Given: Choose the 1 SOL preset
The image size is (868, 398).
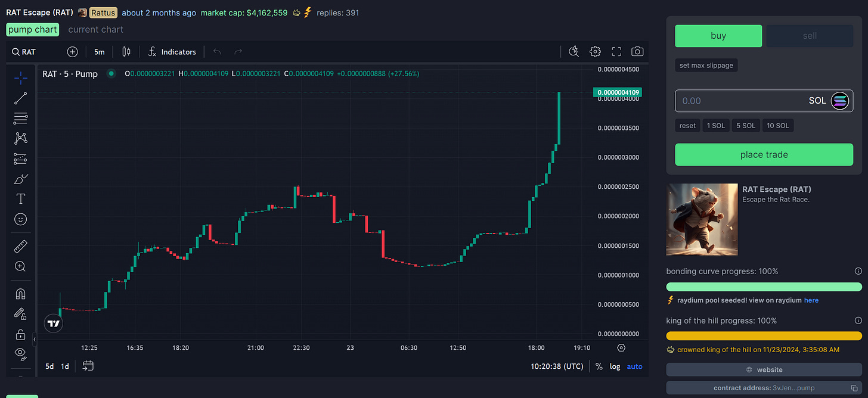Looking at the screenshot, I should [715, 126].
